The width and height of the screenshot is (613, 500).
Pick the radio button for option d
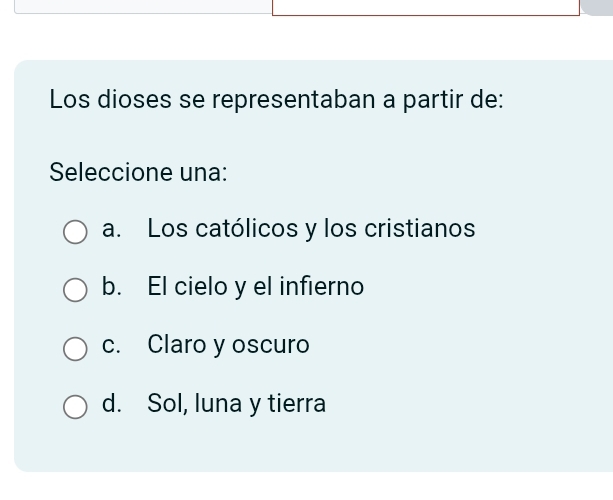(x=75, y=408)
